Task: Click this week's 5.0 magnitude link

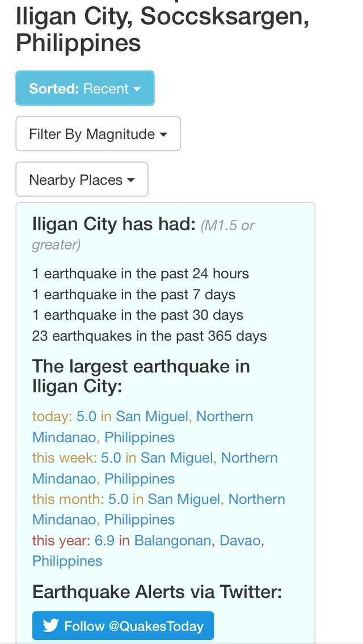Action: tap(111, 457)
